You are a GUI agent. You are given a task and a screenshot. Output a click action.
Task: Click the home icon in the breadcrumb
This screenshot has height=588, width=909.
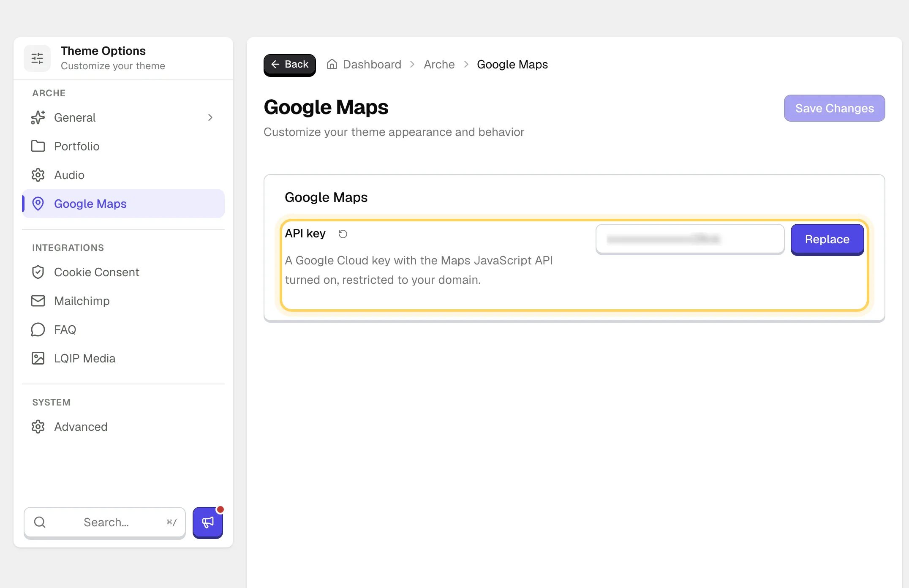[x=332, y=64]
